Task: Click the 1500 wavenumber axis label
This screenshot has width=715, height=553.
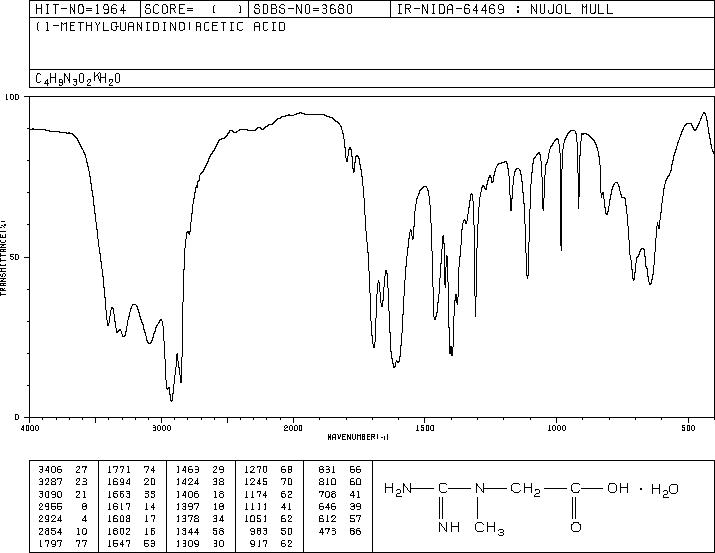Action: coord(425,428)
